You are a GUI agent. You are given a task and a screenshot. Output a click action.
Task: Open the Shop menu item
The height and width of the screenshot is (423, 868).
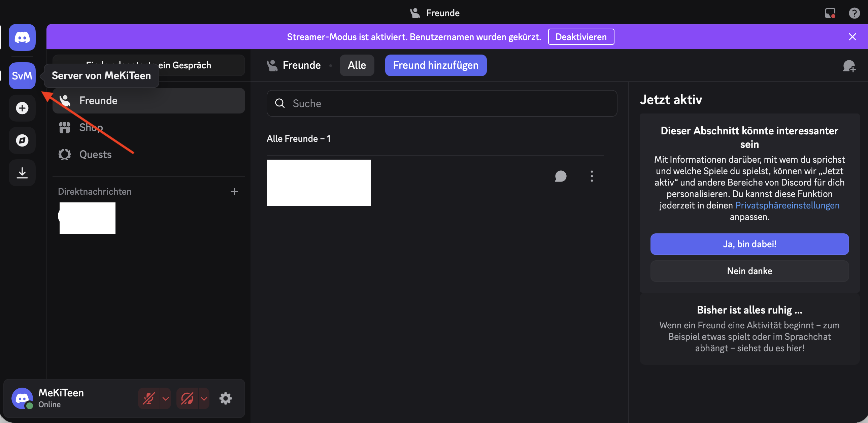click(91, 127)
